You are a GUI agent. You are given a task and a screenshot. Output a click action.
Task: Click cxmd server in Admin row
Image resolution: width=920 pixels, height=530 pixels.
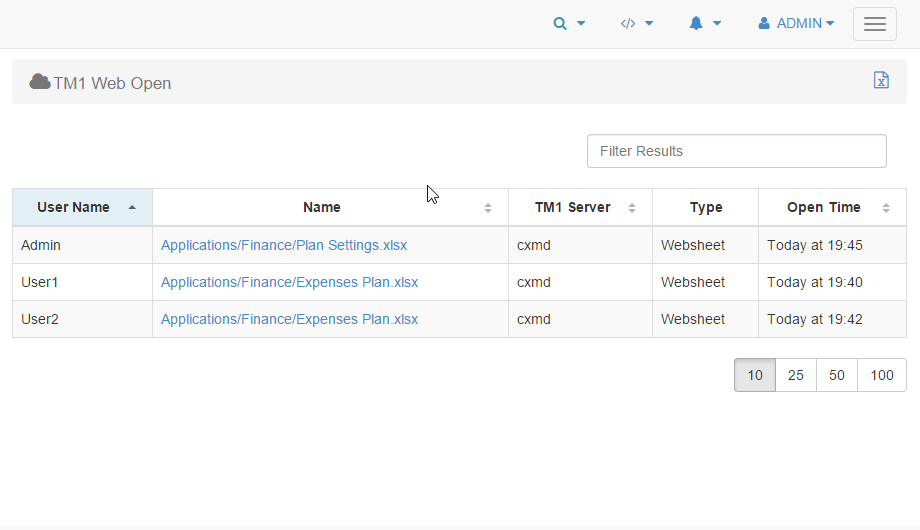580,245
